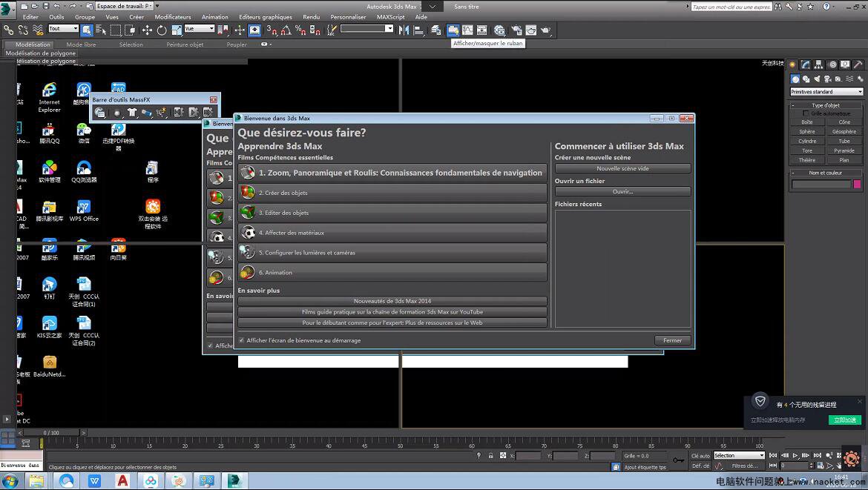868x490 pixels.
Task: Click the MassFX cloth shirt icon
Action: pyautogui.click(x=132, y=112)
